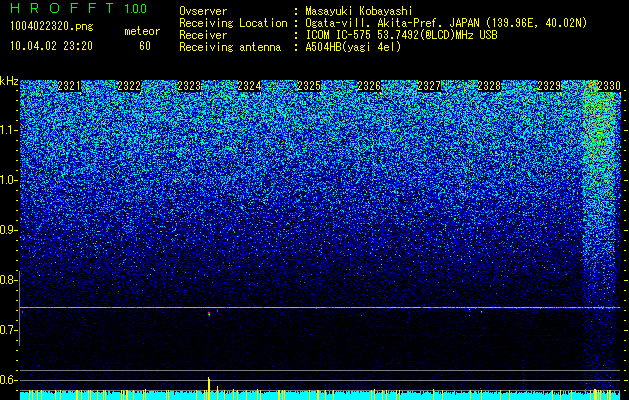Click the 2321 time marker

pos(69,86)
